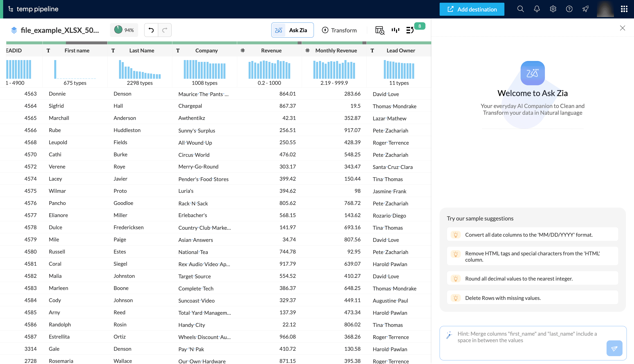This screenshot has width=634, height=364.
Task: Open the notifications bell
Action: tap(537, 9)
